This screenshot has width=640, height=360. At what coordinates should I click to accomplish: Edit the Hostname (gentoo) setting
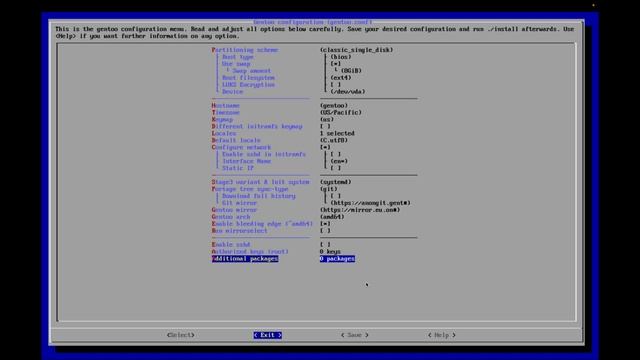tap(280, 105)
